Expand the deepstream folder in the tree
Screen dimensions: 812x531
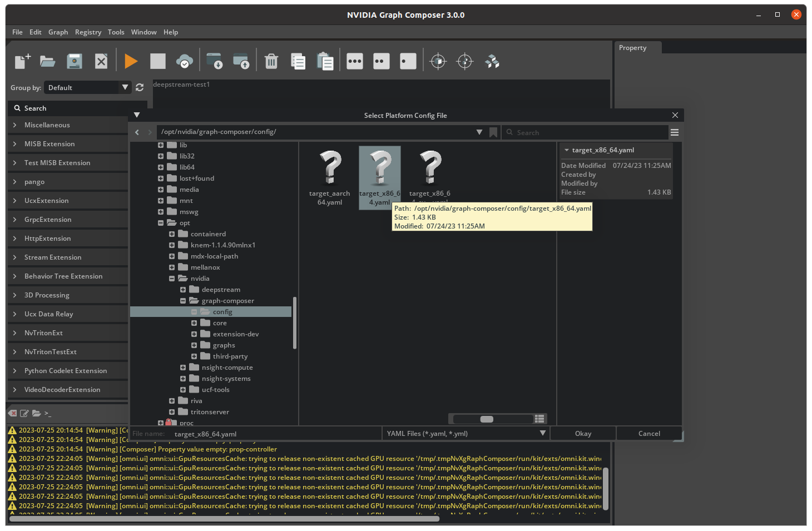(x=183, y=290)
